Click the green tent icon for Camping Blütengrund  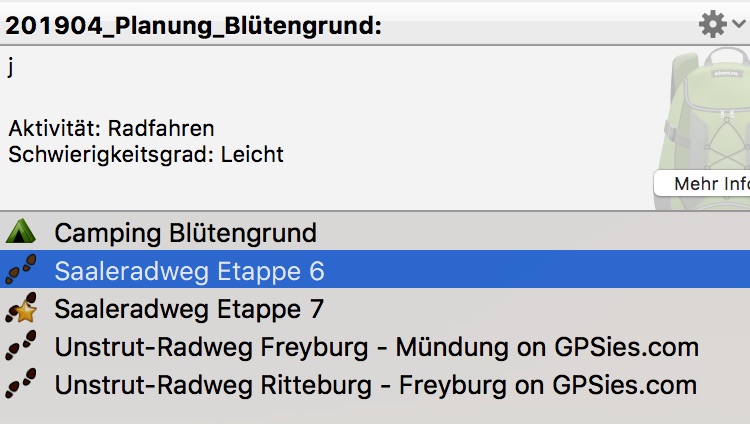coord(21,232)
